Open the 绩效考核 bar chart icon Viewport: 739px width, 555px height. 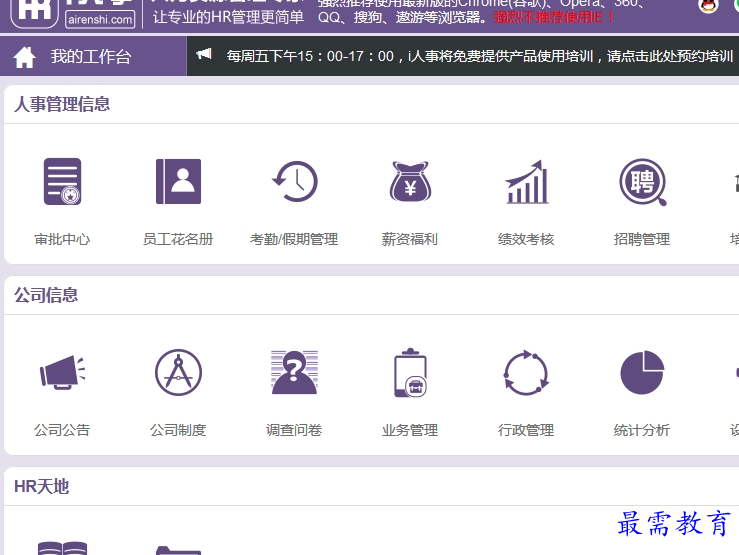click(526, 182)
